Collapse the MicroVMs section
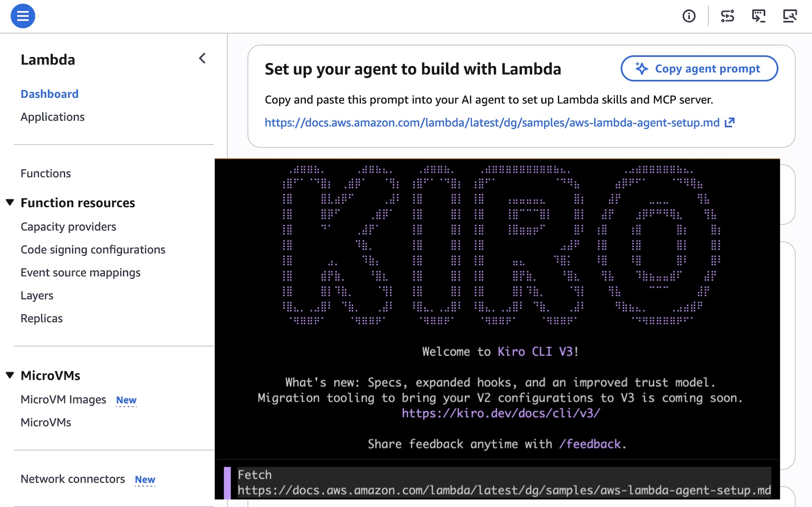Viewport: 812px width, 507px height. pyautogui.click(x=10, y=375)
